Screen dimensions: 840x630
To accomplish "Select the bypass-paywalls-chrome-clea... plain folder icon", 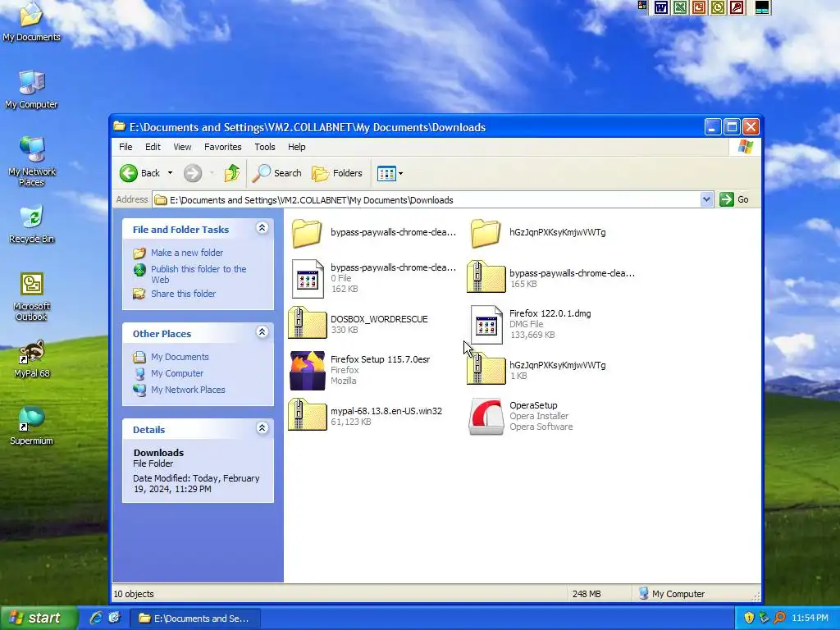I will click(308, 233).
